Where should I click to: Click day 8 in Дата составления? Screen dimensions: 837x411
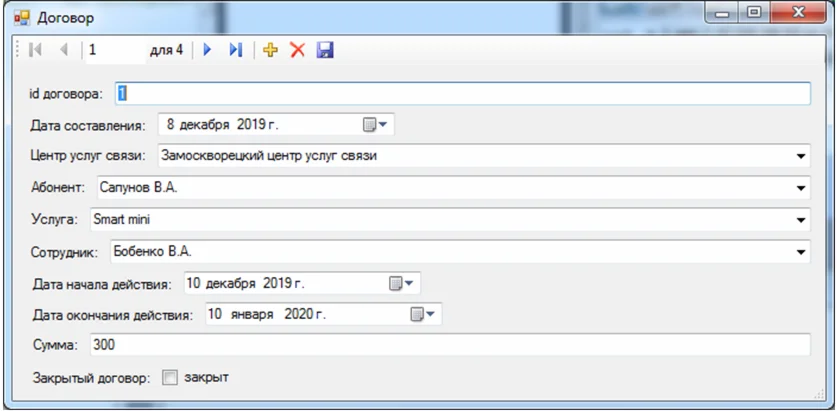171,125
